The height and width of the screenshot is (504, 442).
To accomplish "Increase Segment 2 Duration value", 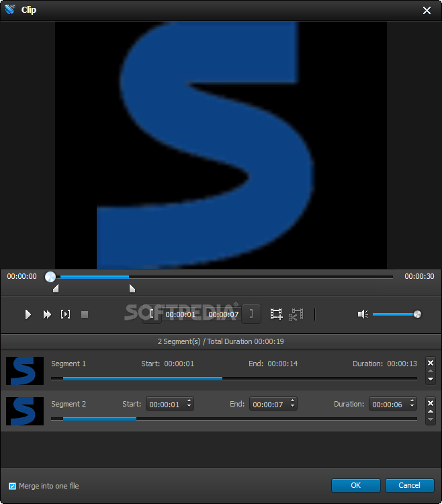I will (x=412, y=401).
